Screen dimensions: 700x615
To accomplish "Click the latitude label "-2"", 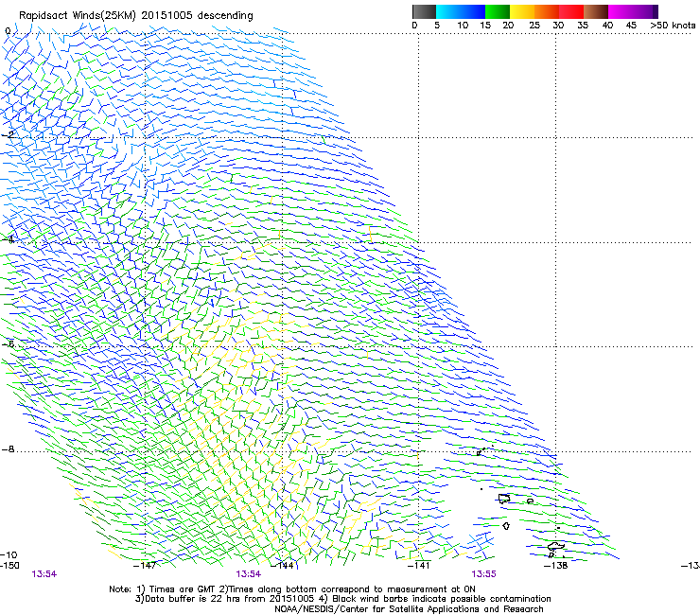I will 8,135.
